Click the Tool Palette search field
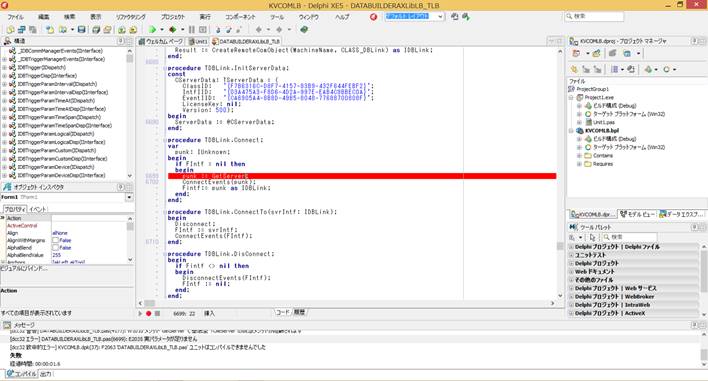708x381 pixels. [629, 237]
